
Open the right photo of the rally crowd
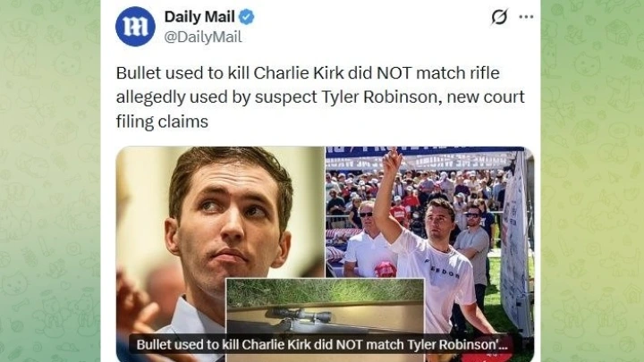click(429, 211)
